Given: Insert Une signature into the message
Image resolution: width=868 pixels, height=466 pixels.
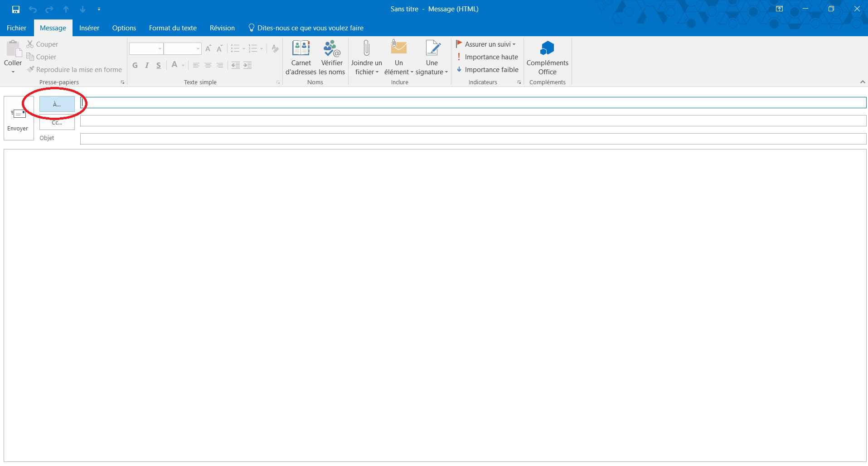Looking at the screenshot, I should pos(432,57).
